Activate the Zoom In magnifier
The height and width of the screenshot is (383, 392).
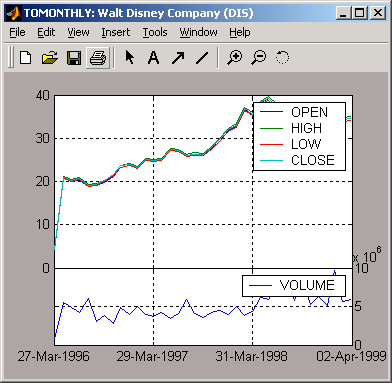[235, 57]
